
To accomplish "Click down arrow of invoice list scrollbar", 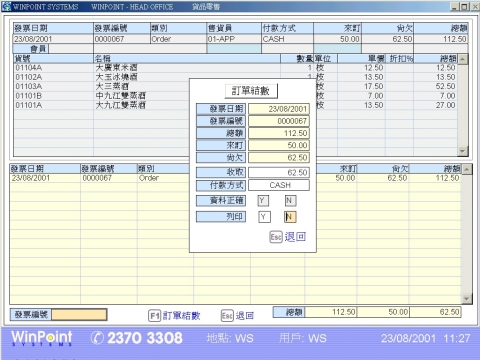I will pos(467,299).
